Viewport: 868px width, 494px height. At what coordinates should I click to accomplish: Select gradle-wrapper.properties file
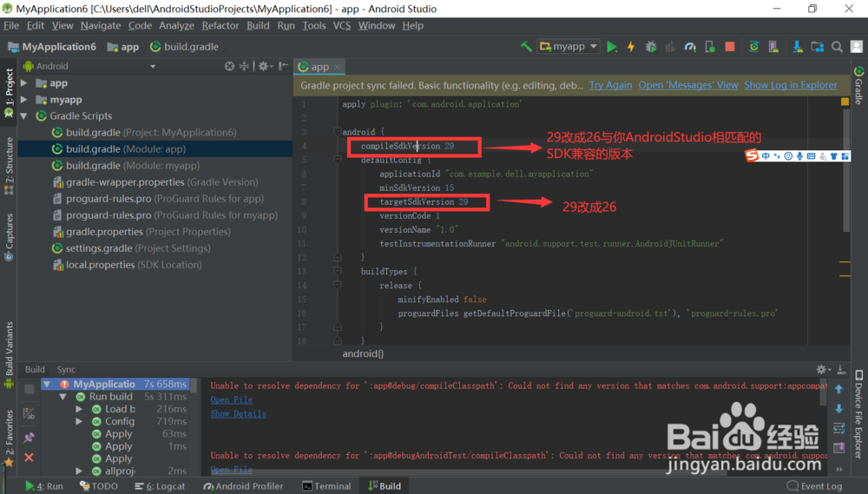point(155,182)
